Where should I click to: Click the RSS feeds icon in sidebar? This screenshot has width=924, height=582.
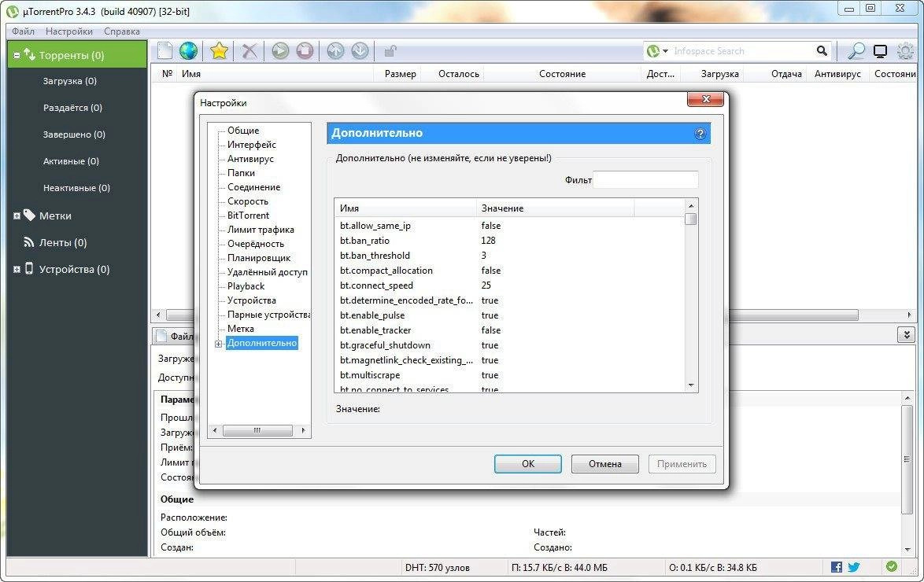pos(29,242)
